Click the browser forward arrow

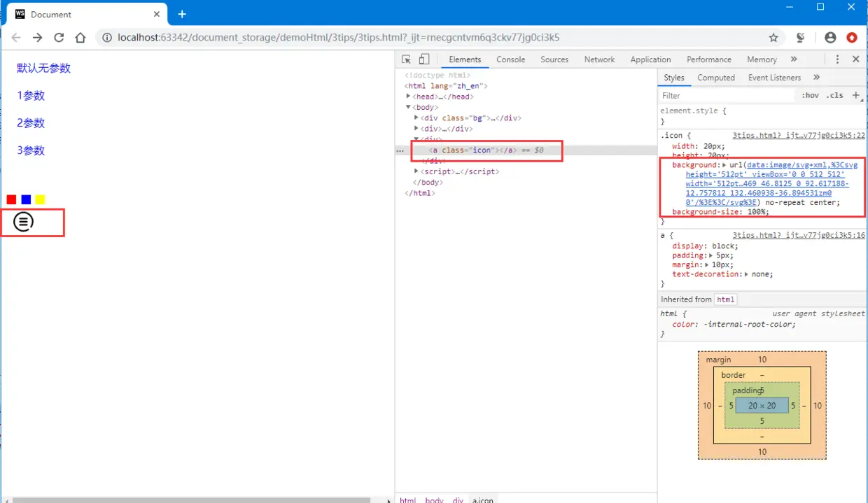[37, 38]
